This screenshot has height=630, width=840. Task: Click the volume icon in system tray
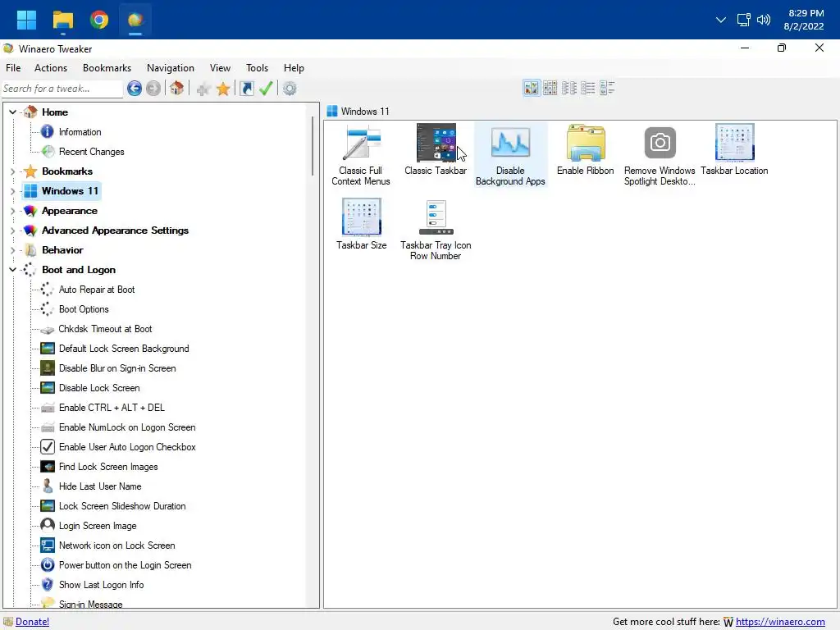(764, 20)
